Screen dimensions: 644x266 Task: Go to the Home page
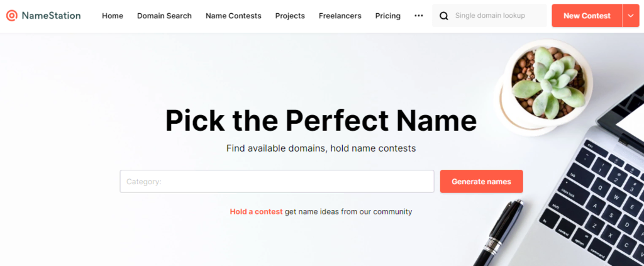click(113, 16)
